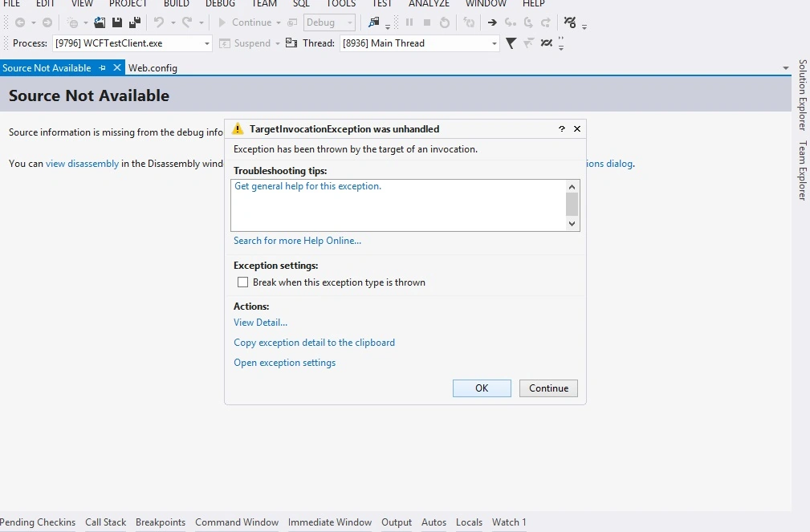Click the Show Next Statement arrow icon
This screenshot has height=532, width=810.
coord(492,22)
